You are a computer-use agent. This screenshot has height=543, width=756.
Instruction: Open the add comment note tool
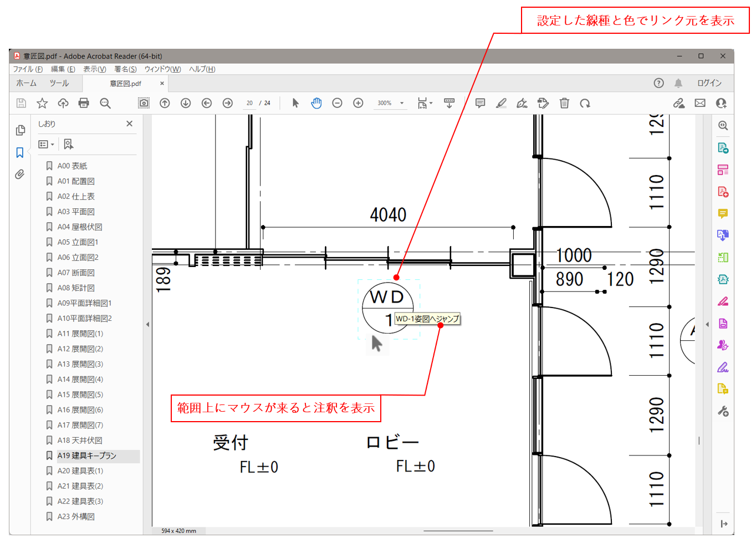[480, 103]
